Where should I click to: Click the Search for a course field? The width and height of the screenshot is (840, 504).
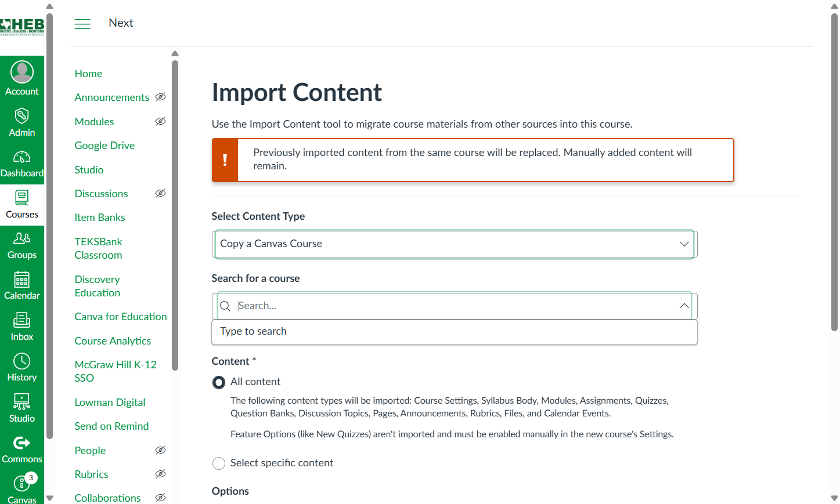[x=455, y=306]
